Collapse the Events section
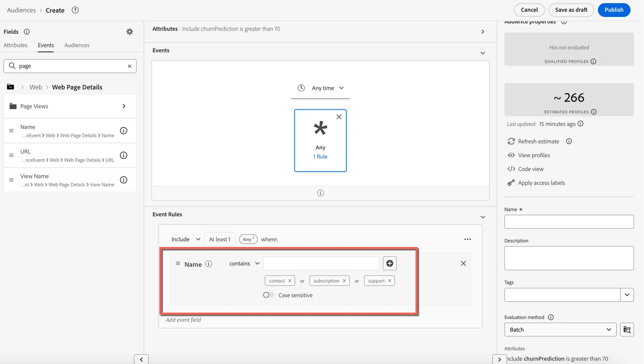 tap(482, 53)
